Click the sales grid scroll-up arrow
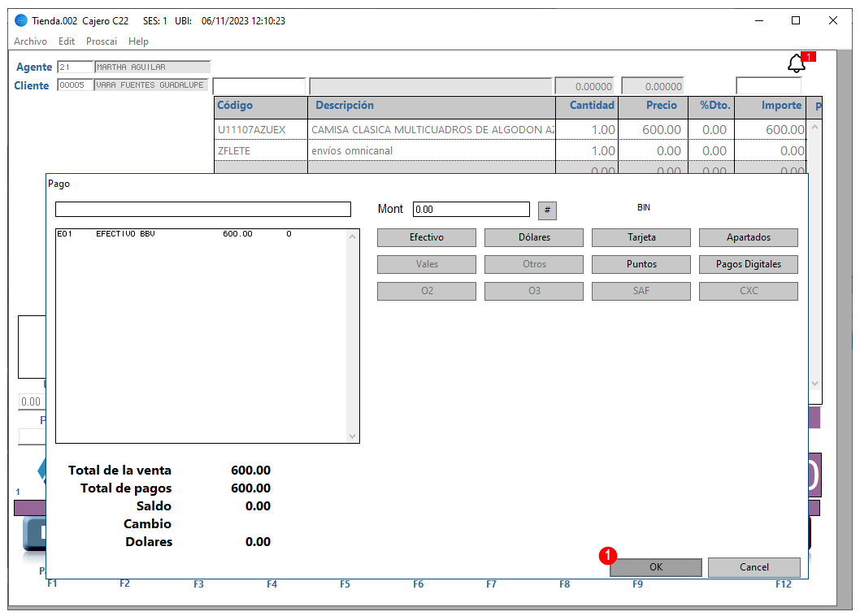The image size is (860, 616). [814, 128]
